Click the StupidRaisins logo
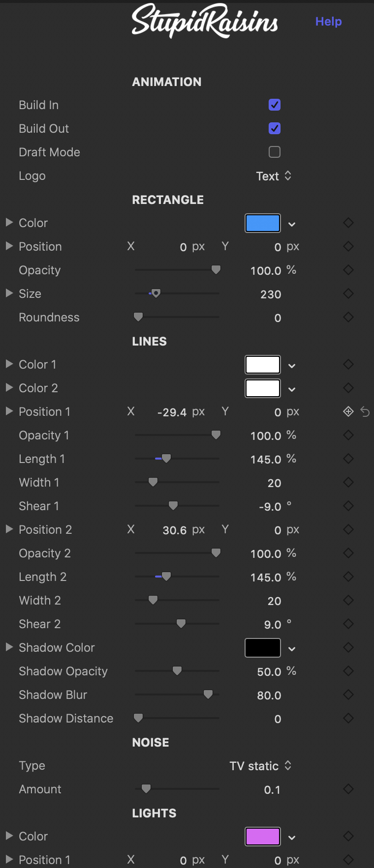374x868 pixels. pos(205,21)
